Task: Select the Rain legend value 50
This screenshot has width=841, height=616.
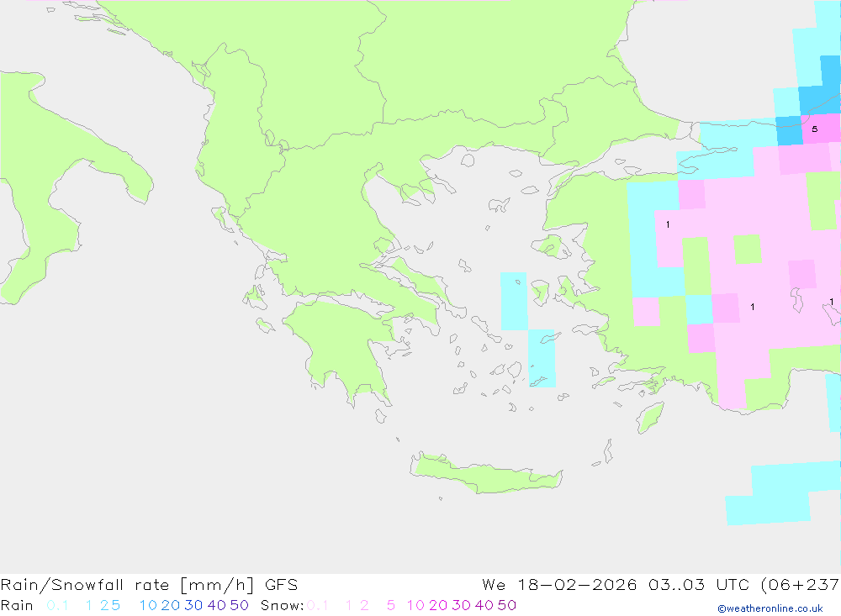Action: click(239, 605)
